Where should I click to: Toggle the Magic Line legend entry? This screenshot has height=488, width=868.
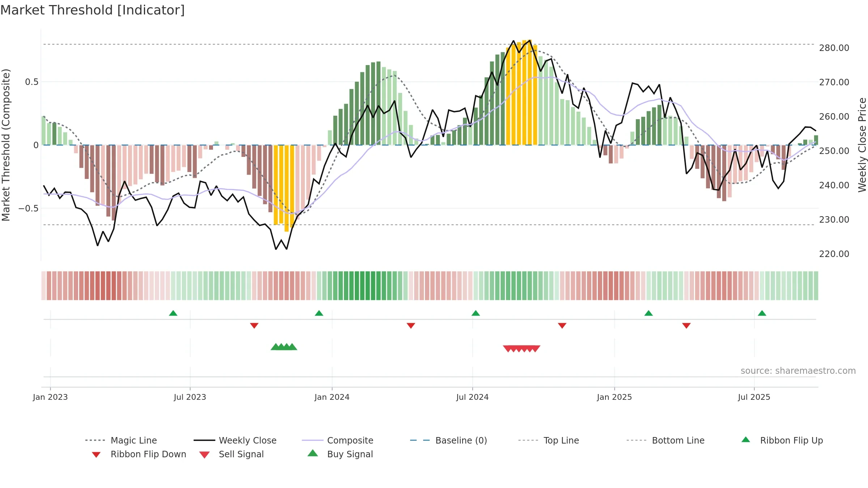tap(121, 440)
